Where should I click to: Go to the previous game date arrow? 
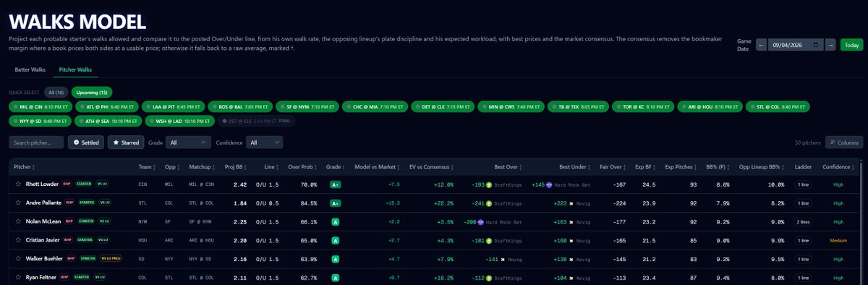(x=761, y=45)
